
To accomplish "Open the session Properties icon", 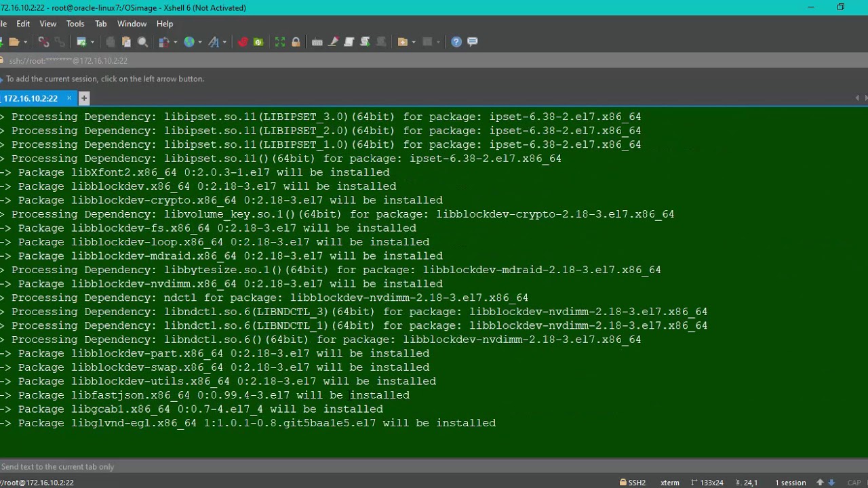I will click(81, 42).
